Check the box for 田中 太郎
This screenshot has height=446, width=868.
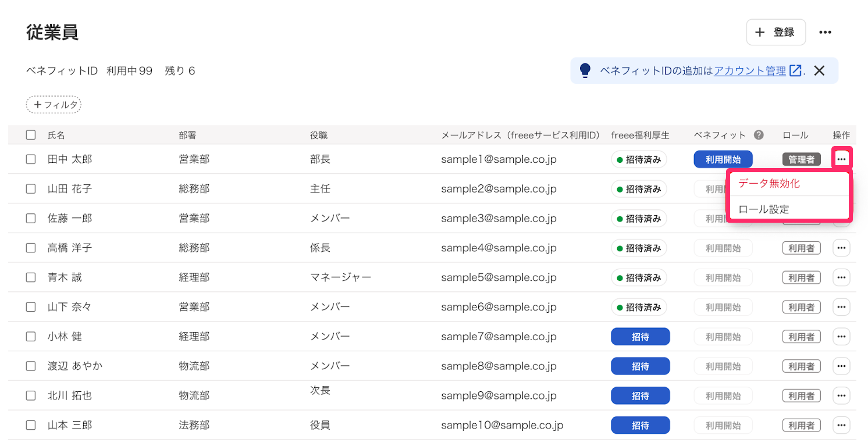click(31, 159)
